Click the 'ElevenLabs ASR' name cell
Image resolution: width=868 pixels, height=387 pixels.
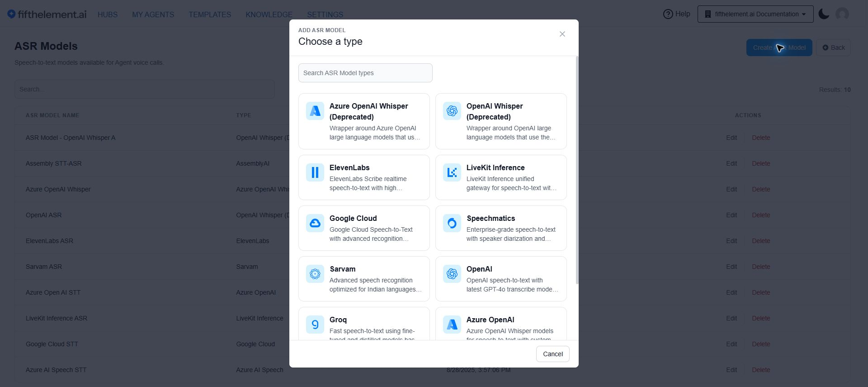coord(49,241)
